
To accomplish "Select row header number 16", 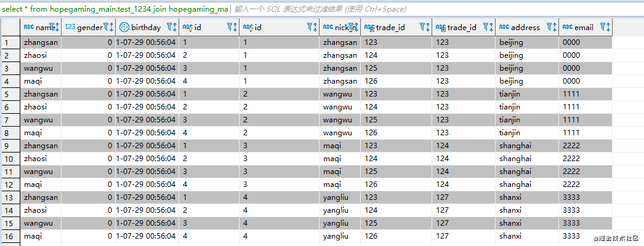I will (x=10, y=236).
